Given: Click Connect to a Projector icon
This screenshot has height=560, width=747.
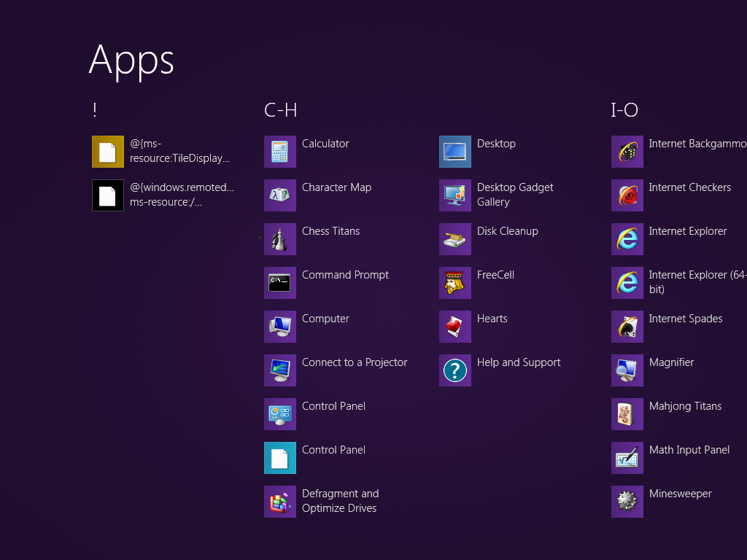Looking at the screenshot, I should 279,370.
